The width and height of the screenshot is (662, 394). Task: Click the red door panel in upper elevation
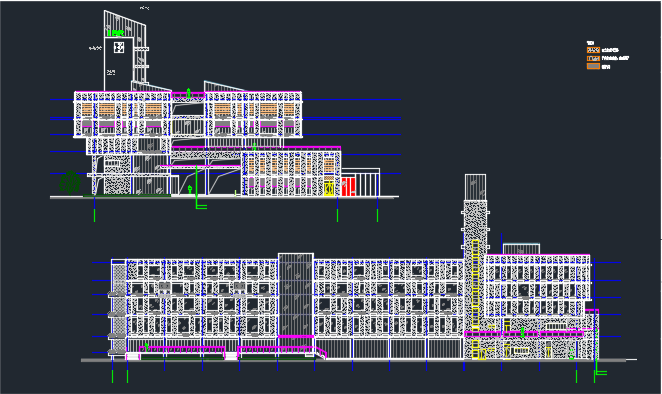click(348, 187)
